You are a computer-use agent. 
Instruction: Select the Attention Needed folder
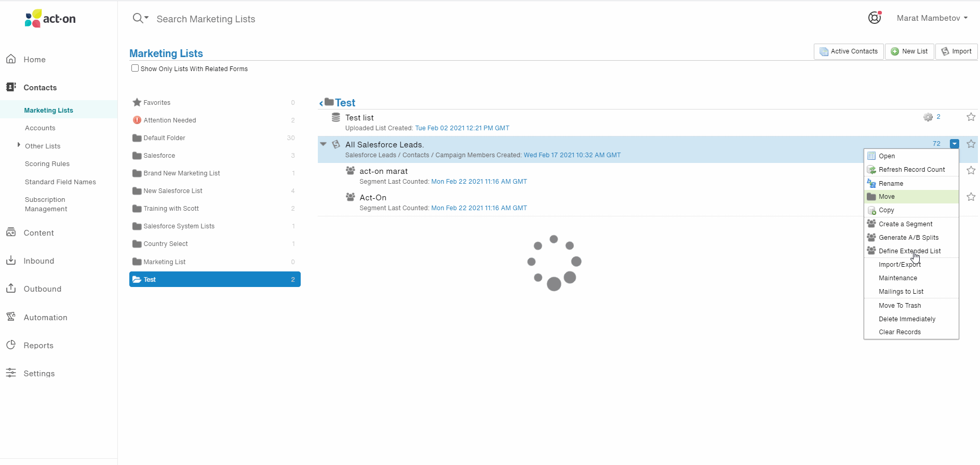click(x=214, y=120)
